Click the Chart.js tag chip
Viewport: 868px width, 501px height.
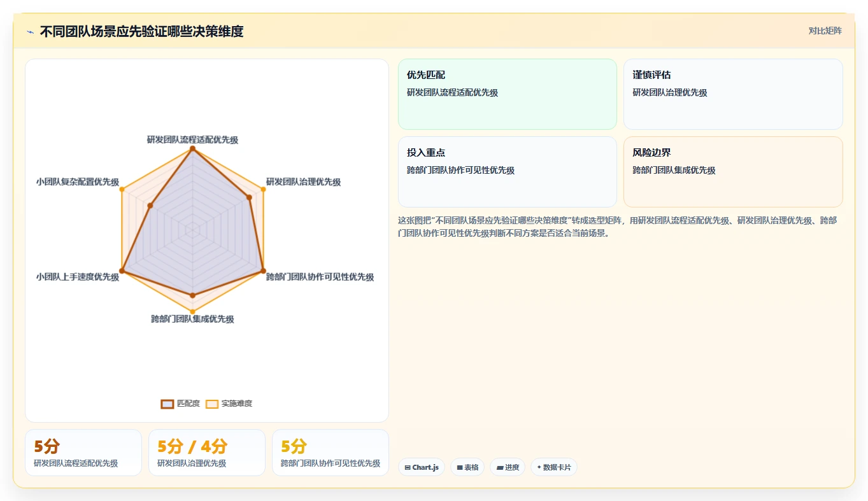click(422, 467)
